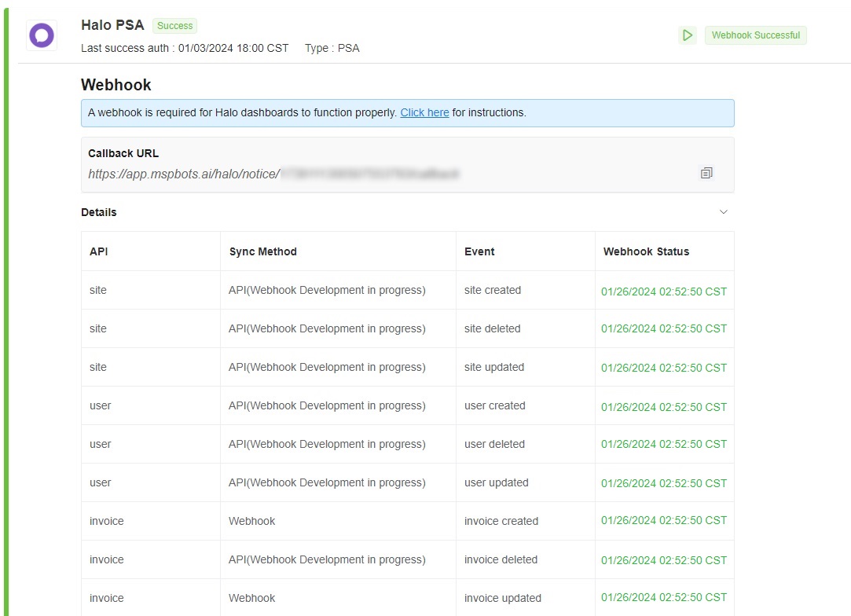Image resolution: width=851 pixels, height=616 pixels.
Task: Click the webhook status timestamp for invoice deleted
Action: pos(664,560)
